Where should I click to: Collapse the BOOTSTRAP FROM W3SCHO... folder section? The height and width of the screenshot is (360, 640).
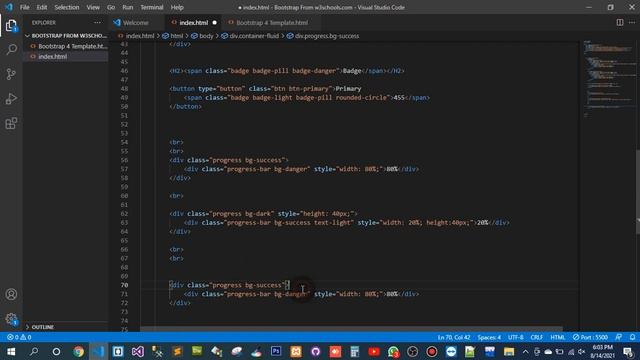pos(66,36)
